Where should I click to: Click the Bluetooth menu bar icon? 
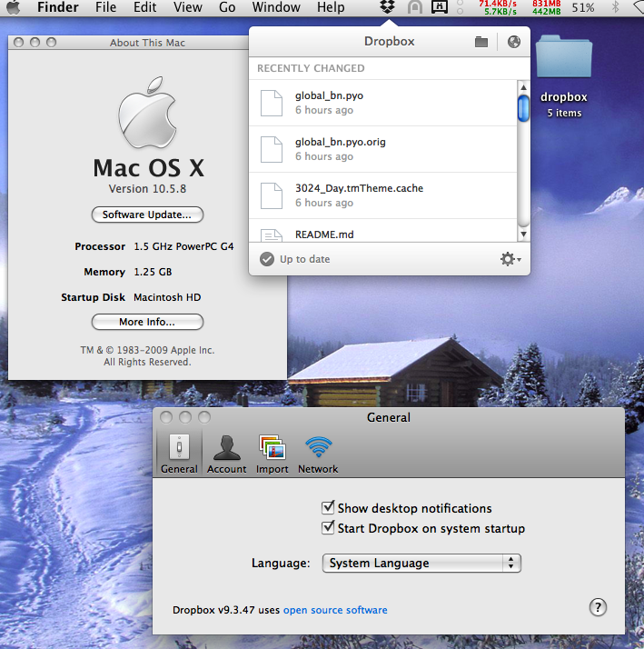616,7
